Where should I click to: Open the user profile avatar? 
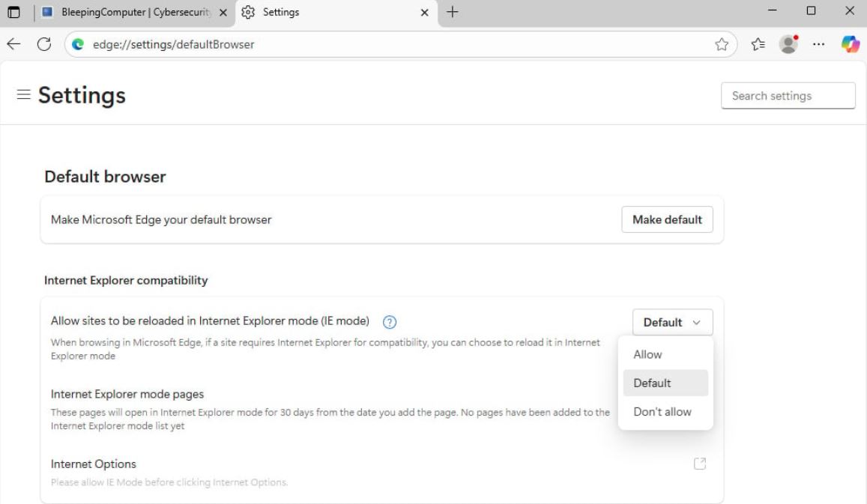[x=788, y=44]
